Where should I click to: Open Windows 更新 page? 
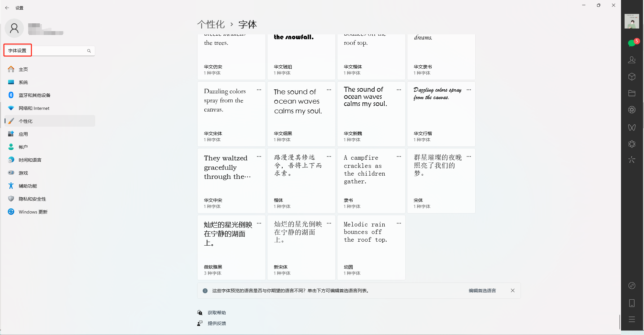pyautogui.click(x=50, y=212)
